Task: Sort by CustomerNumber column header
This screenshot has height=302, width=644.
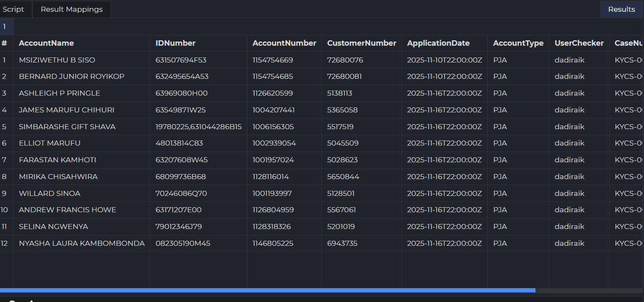Action: pyautogui.click(x=361, y=43)
